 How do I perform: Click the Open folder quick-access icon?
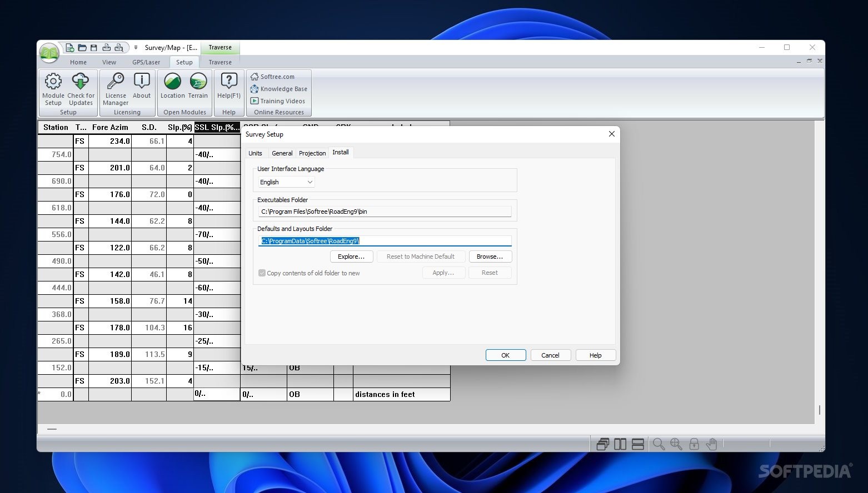point(82,48)
